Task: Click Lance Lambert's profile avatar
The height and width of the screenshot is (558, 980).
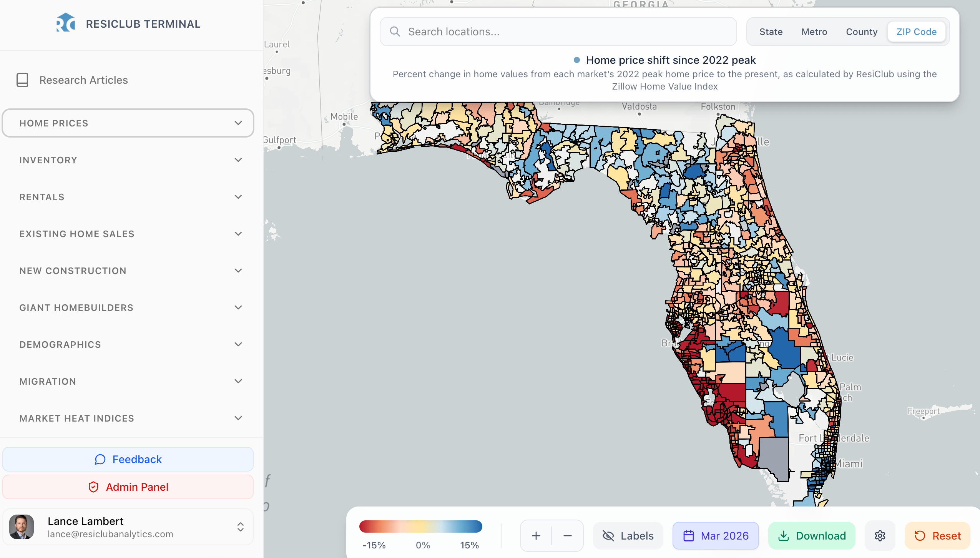Action: (x=22, y=527)
